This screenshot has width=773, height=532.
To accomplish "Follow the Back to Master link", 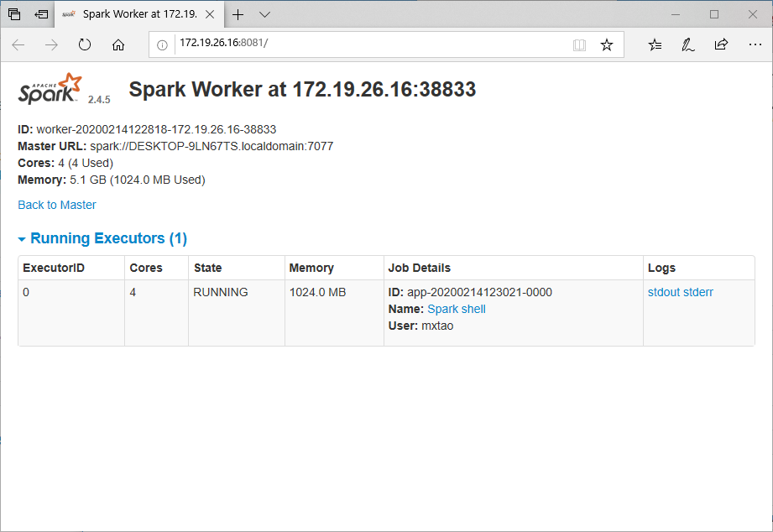I will click(x=56, y=205).
